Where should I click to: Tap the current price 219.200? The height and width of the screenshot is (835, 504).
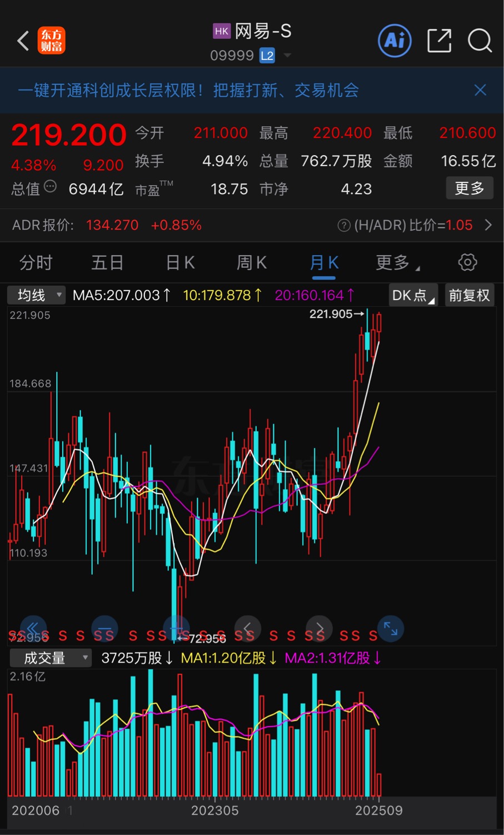69,135
